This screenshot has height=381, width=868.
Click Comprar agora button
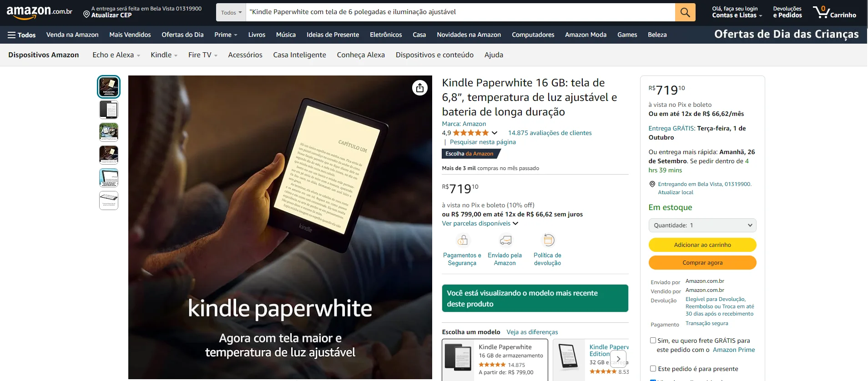click(x=702, y=262)
